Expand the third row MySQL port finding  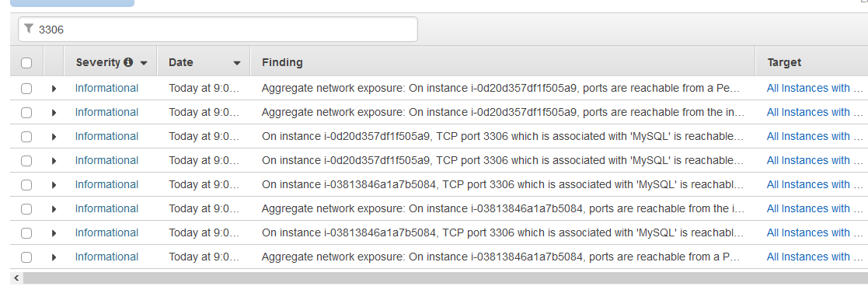(54, 137)
